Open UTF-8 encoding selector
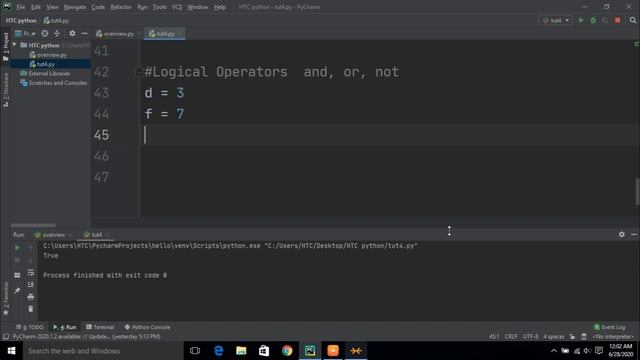The height and width of the screenshot is (360, 640). 530,337
